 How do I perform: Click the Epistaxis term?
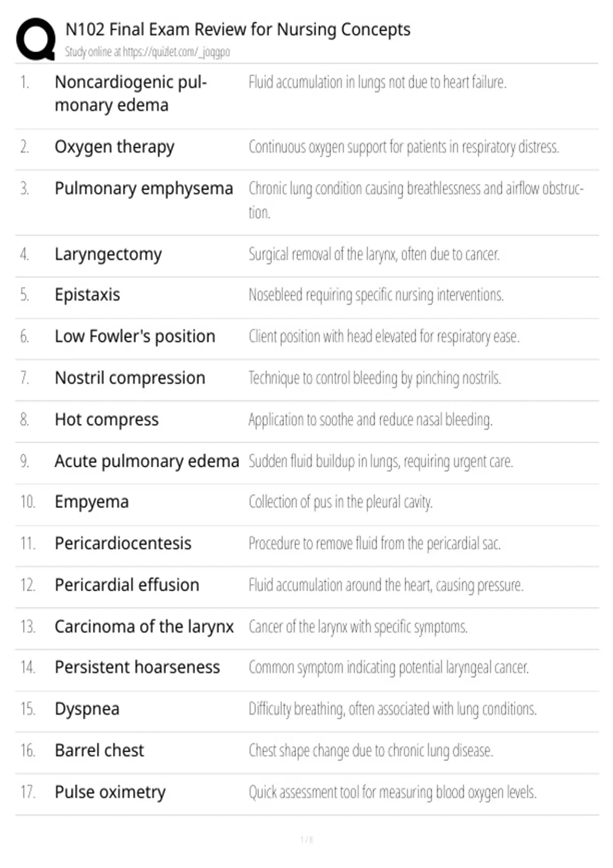(x=87, y=295)
